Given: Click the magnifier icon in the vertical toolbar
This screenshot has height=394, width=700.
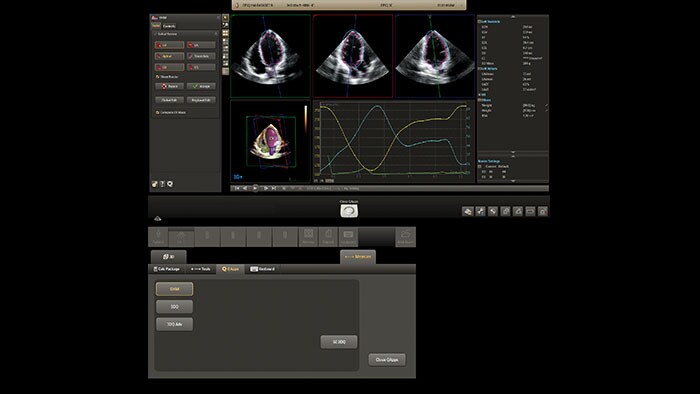Looking at the screenshot, I should [x=225, y=25].
